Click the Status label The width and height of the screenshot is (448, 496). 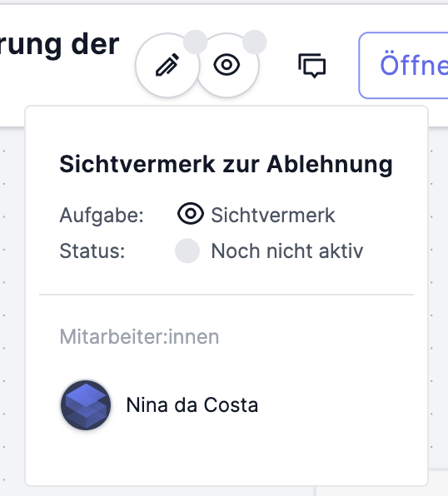(x=92, y=251)
